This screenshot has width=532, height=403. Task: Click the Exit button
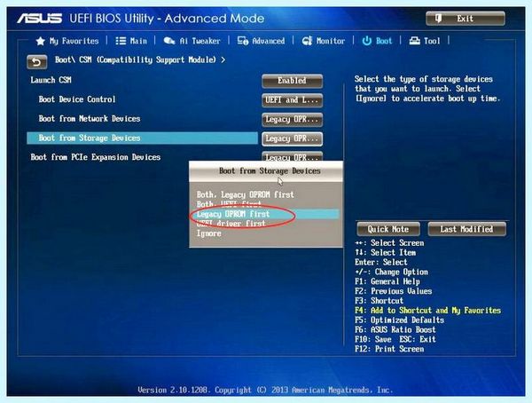click(465, 19)
